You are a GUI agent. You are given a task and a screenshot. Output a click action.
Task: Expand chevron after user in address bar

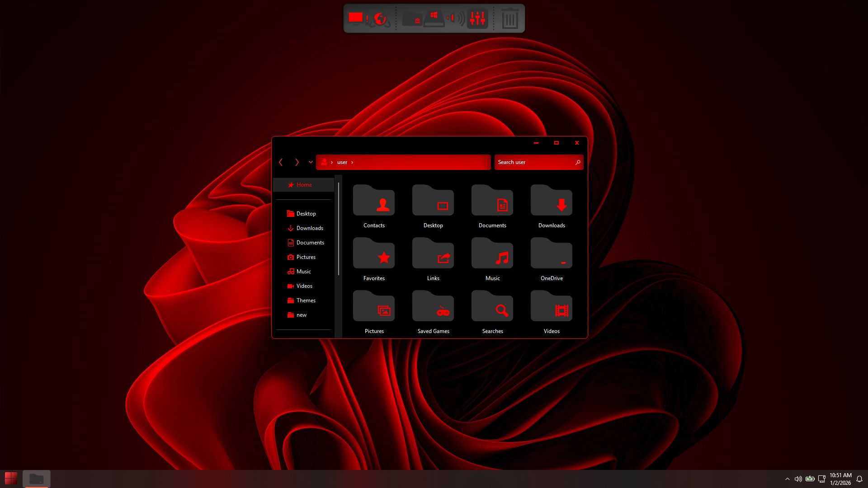352,162
